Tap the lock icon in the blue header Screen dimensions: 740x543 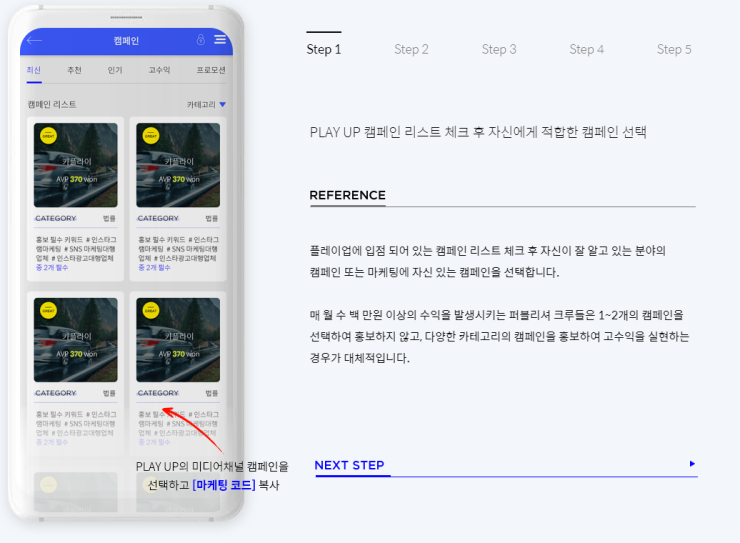click(x=201, y=40)
